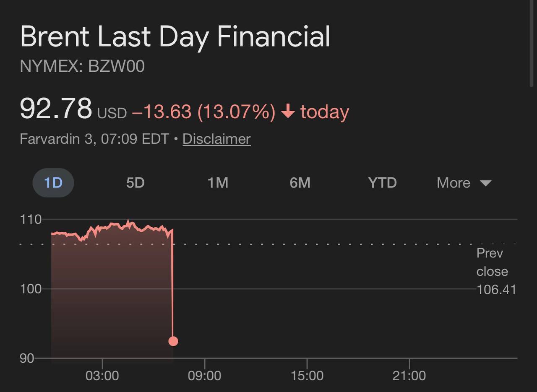Click the Prev close 106.41 label
The height and width of the screenshot is (392, 537).
click(x=495, y=271)
